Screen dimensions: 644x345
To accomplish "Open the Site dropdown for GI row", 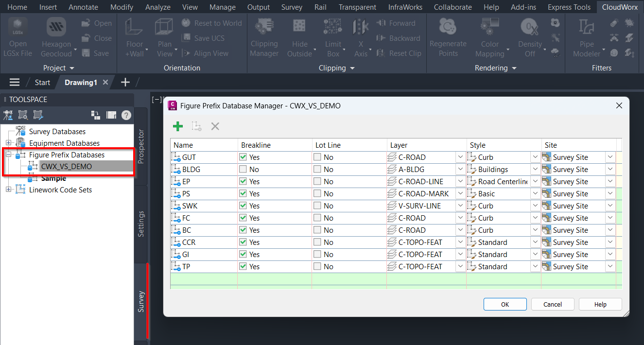I will click(610, 255).
